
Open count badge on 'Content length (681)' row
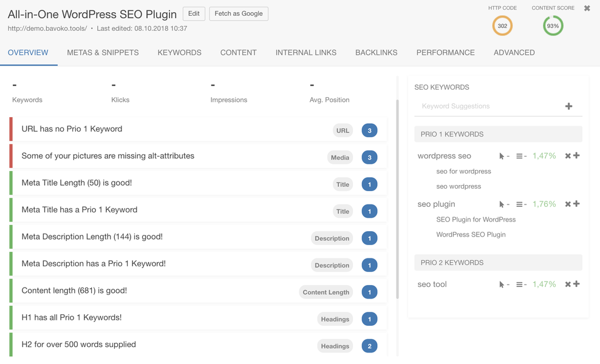(x=369, y=292)
